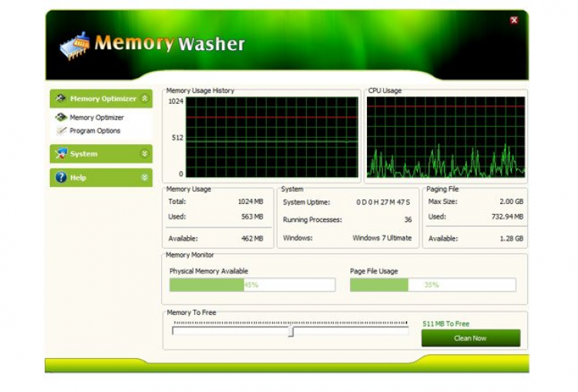Open the Memory Optimizer header panel
Viewport: 578px width, 392px height.
click(101, 99)
